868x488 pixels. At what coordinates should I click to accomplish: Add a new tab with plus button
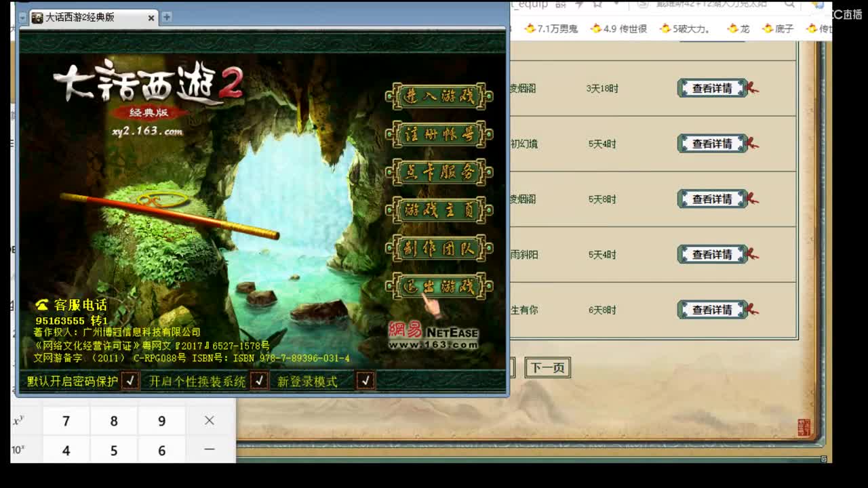point(166,17)
